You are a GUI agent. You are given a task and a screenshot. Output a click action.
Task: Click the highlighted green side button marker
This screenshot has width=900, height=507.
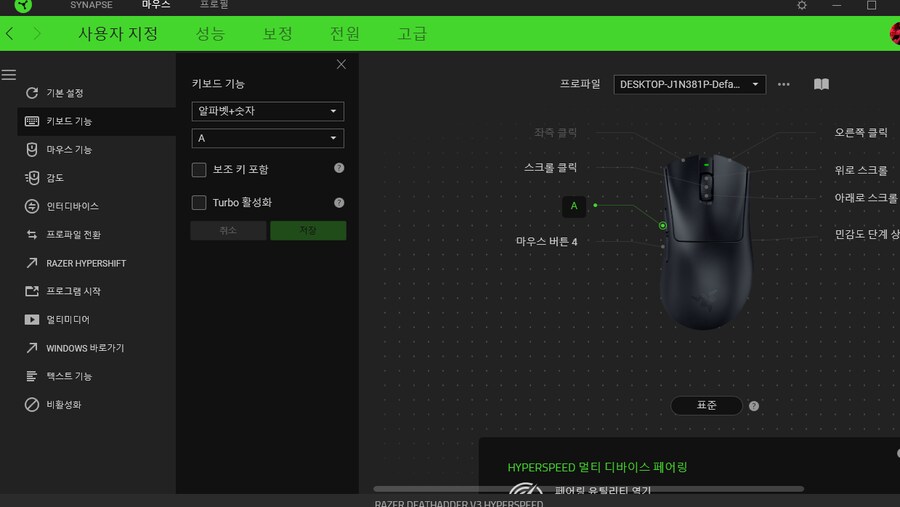[662, 226]
